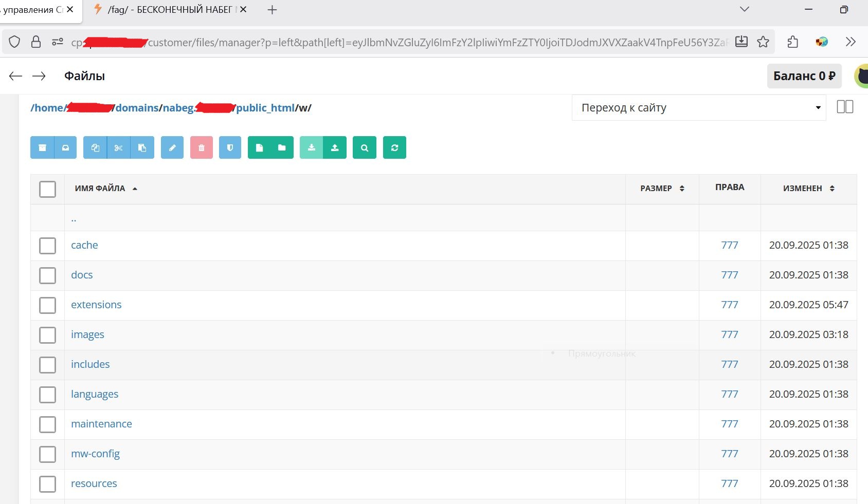868x504 pixels.
Task: Sort the list by ИЗМЕНЕН column
Action: [x=809, y=189]
